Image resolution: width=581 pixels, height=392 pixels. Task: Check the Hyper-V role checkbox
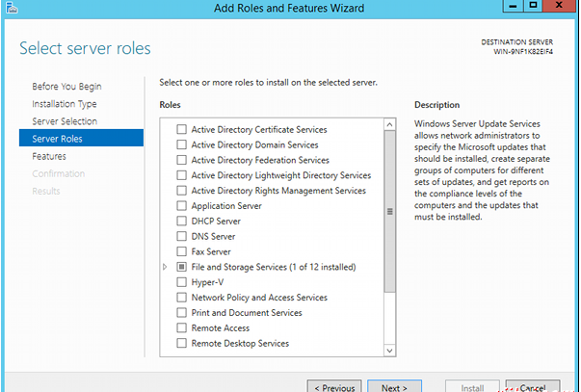pyautogui.click(x=181, y=282)
